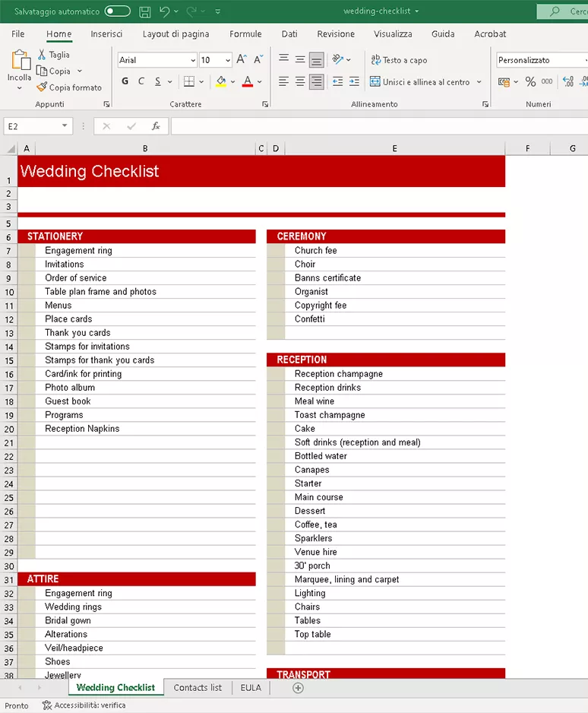Click the Save floppy disk icon
This screenshot has height=713, width=588.
click(145, 11)
